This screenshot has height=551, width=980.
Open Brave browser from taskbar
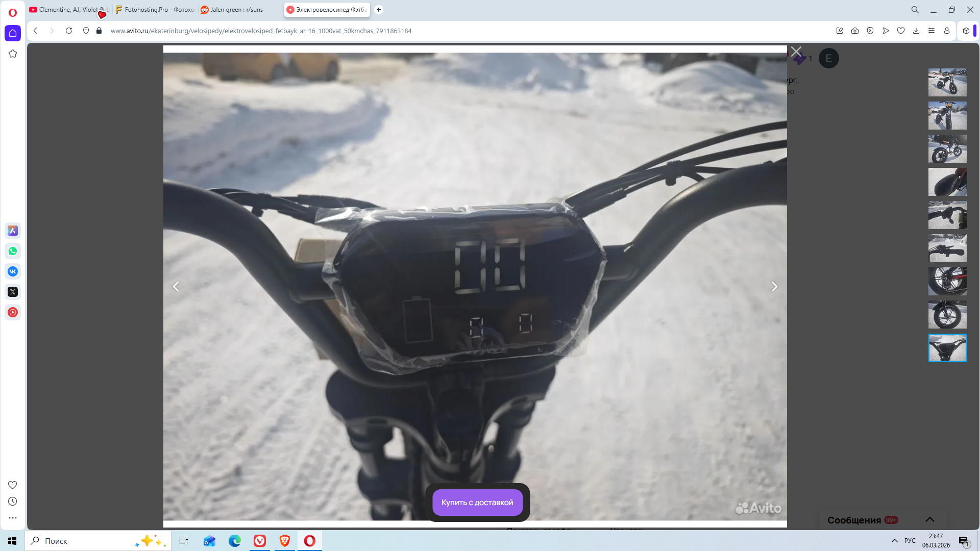pos(285,541)
